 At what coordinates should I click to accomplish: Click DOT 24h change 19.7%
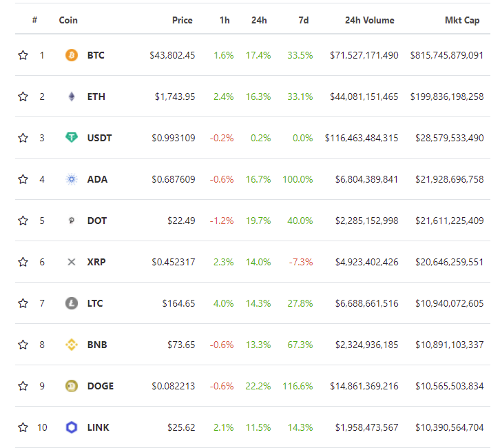click(258, 221)
